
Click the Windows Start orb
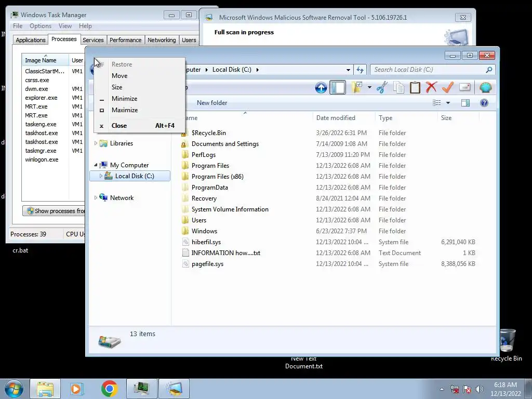pos(14,389)
